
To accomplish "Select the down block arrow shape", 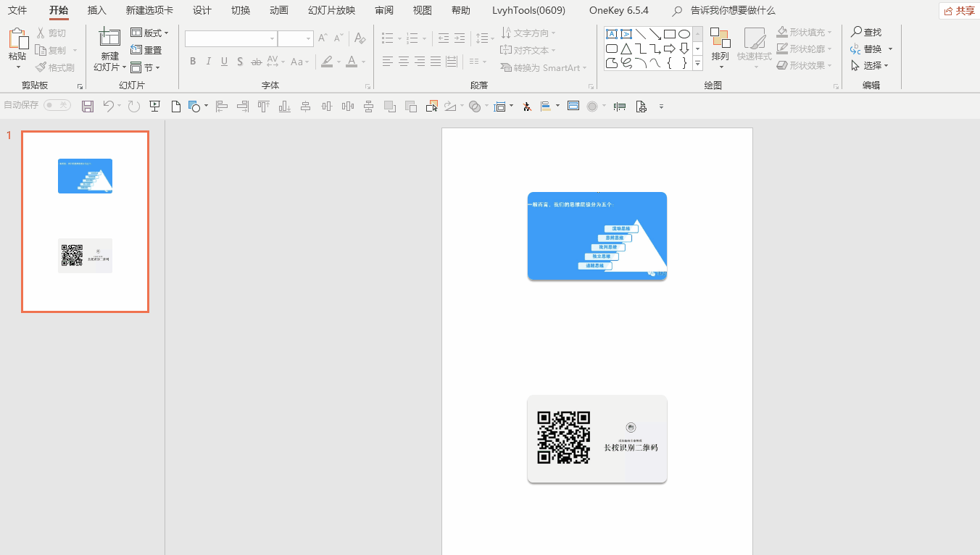I will (x=684, y=49).
